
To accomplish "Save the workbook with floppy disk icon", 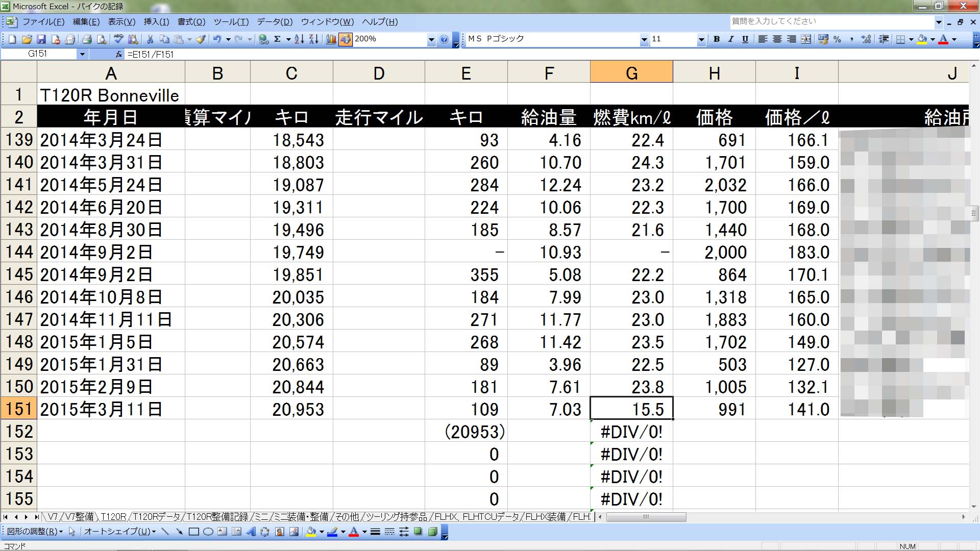I will click(x=41, y=39).
